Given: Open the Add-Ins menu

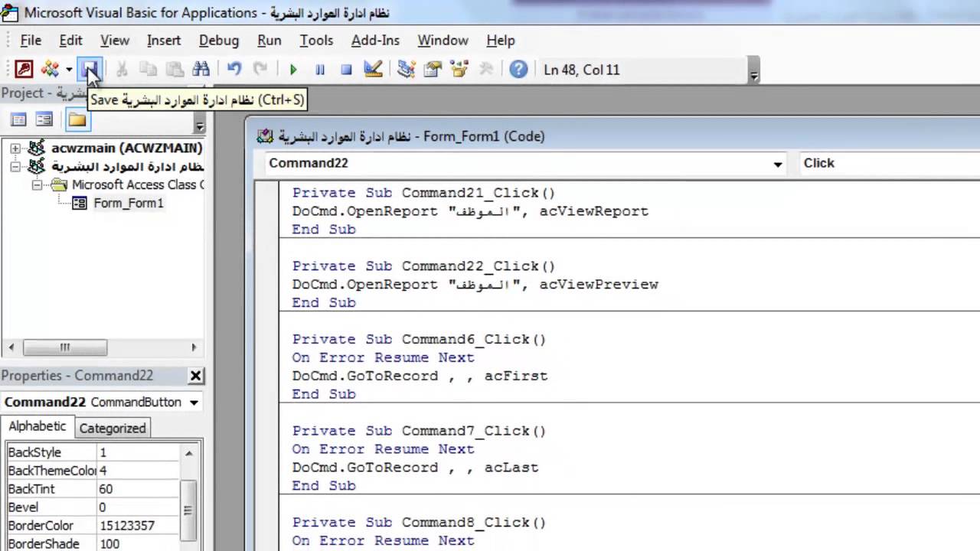Looking at the screenshot, I should 375,41.
